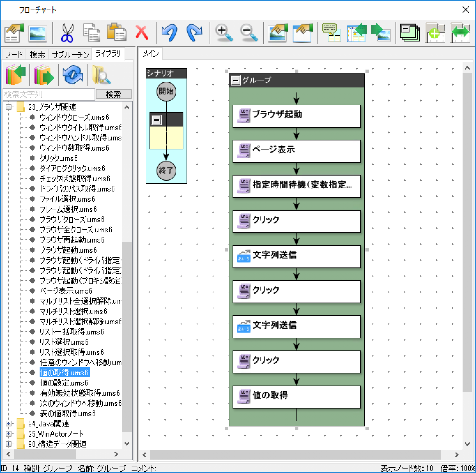
Task: Click the landscape image toolbar icon
Action: click(37, 33)
